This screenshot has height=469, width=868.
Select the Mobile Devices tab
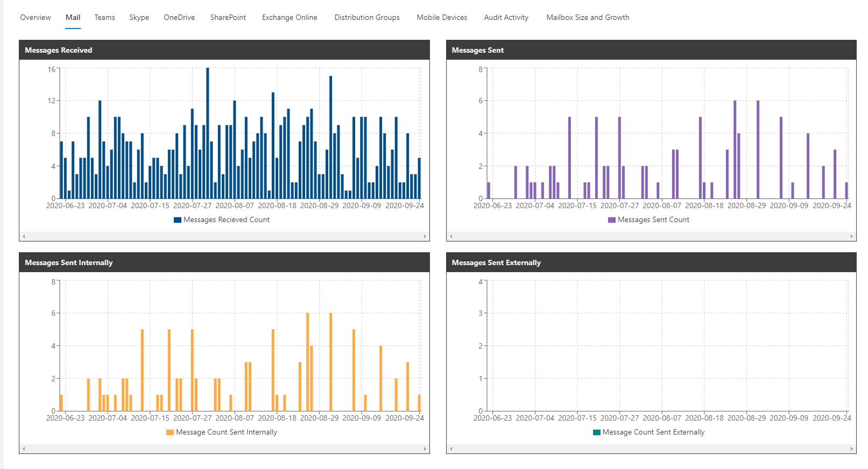click(x=442, y=17)
